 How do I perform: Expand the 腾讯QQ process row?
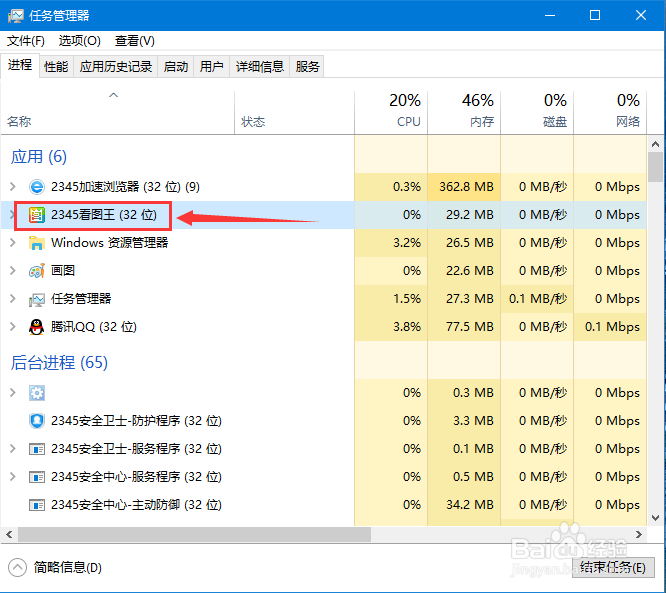[x=13, y=327]
